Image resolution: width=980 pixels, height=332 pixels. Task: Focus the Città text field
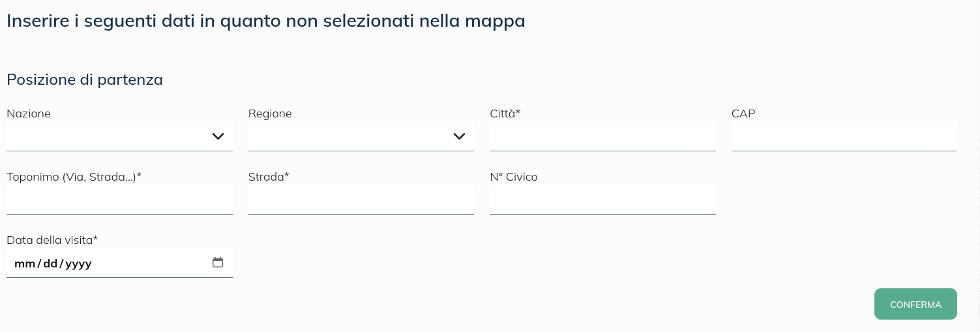(602, 136)
